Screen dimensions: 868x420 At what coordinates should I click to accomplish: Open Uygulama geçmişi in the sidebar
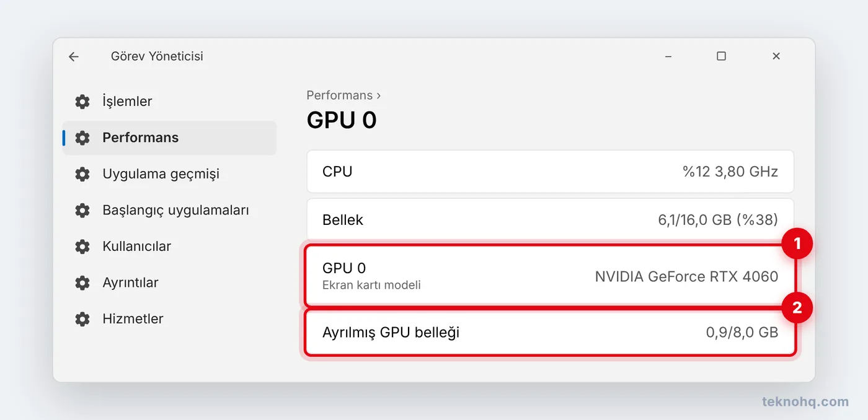(169, 174)
